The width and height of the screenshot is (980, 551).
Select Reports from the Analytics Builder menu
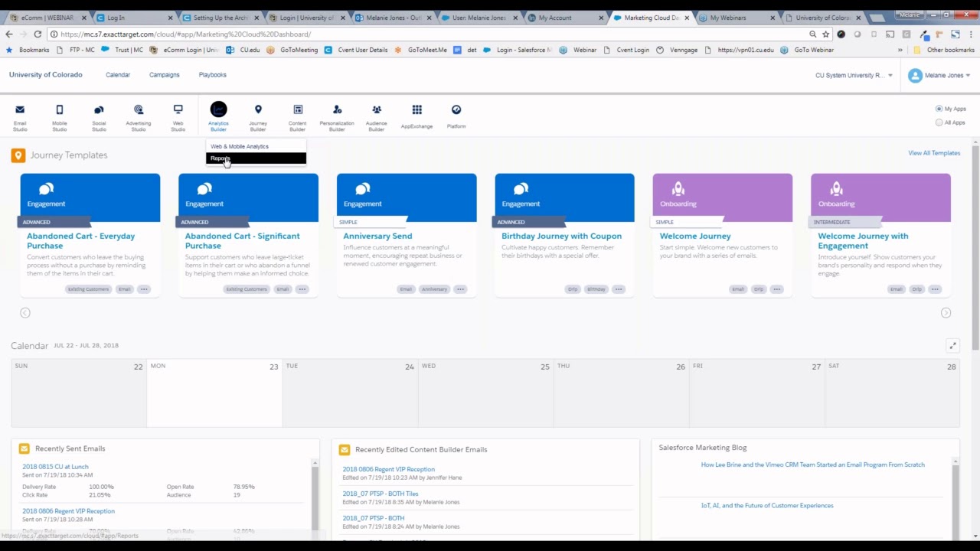point(256,158)
